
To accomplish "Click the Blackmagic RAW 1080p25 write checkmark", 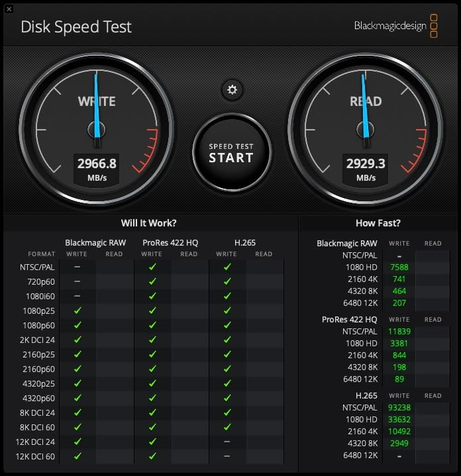I will point(77,310).
